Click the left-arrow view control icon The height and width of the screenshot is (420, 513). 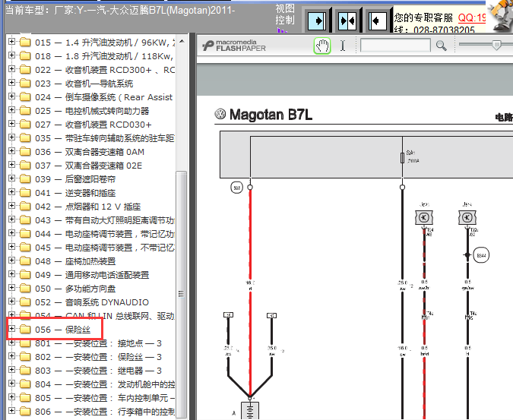(377, 21)
